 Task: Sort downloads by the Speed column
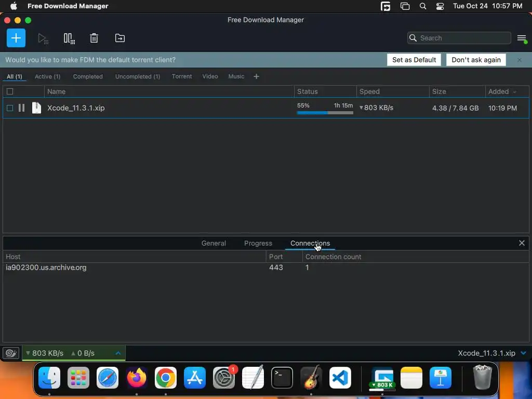coord(393,91)
